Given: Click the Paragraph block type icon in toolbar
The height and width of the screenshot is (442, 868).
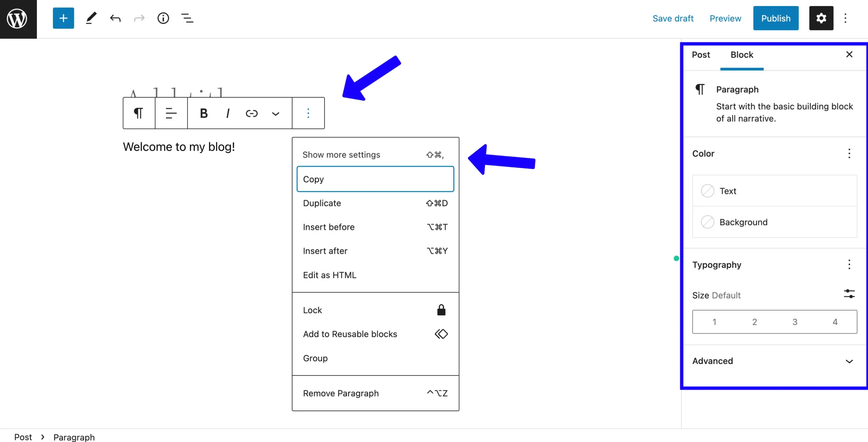Looking at the screenshot, I should click(x=138, y=113).
